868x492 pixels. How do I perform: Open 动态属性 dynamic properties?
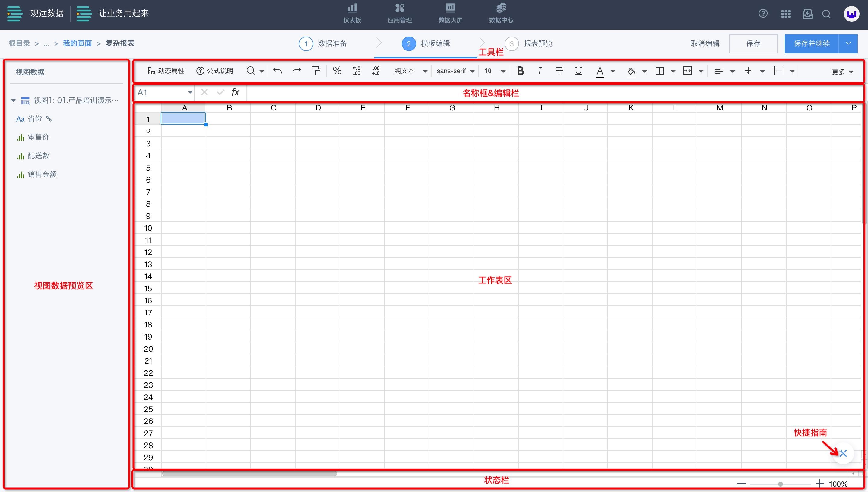(166, 71)
